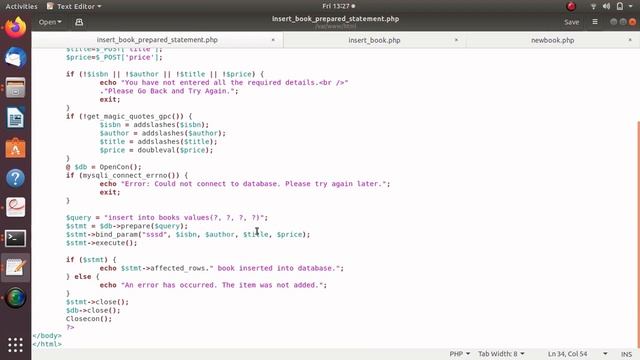Click the Closecon(); line
The height and width of the screenshot is (360, 640).
point(89,319)
